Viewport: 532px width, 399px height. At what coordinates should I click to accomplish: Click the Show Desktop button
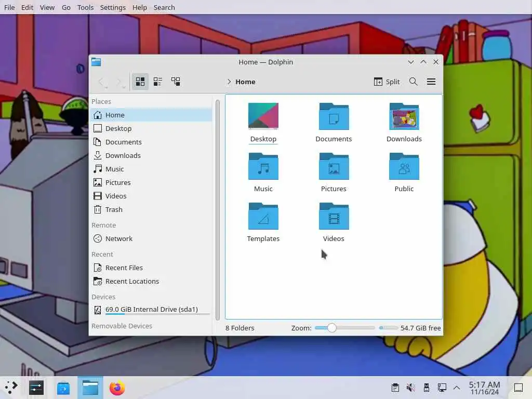click(x=518, y=388)
